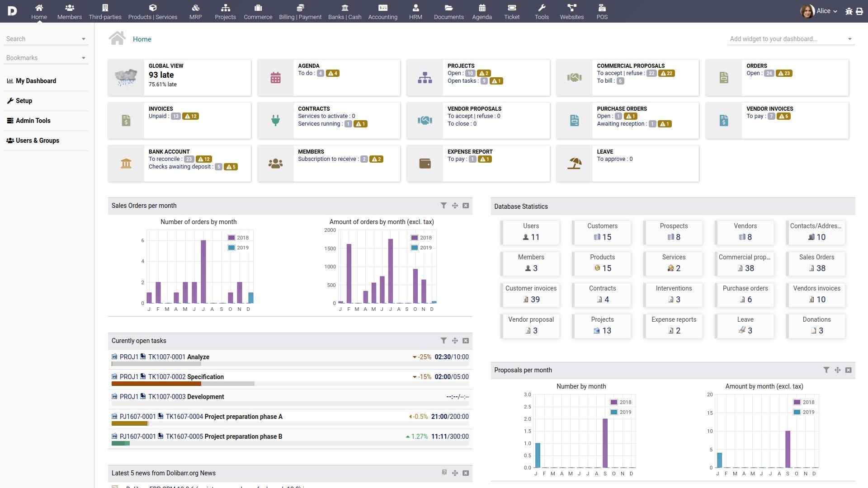Click the Search input field dropdown arrow
868x488 pixels.
[x=84, y=38]
